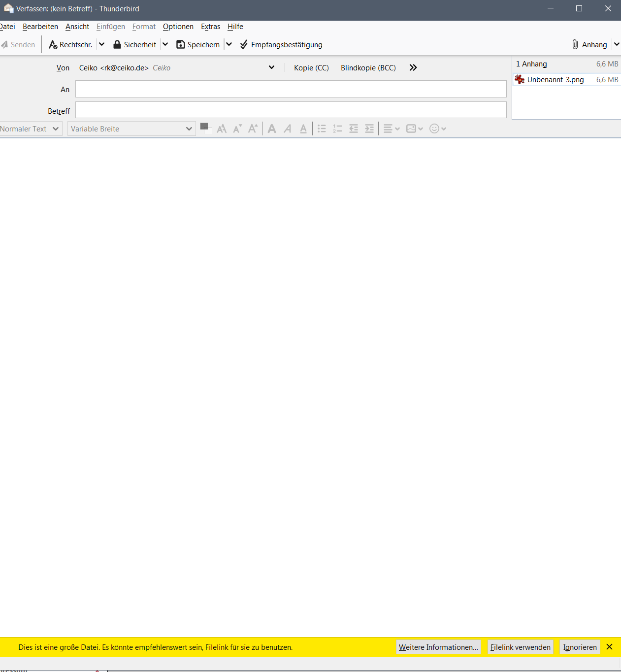Click the Senden send button
621x672 pixels.
tap(18, 45)
